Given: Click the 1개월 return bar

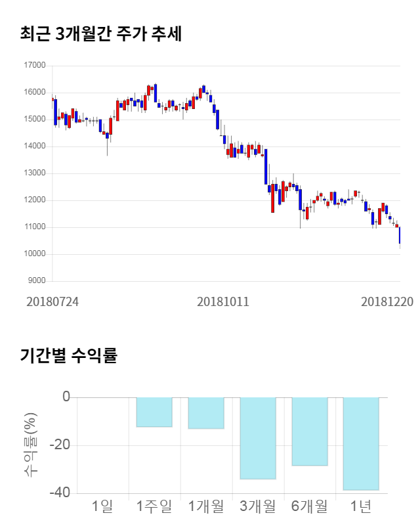Looking at the screenshot, I should [206, 413].
